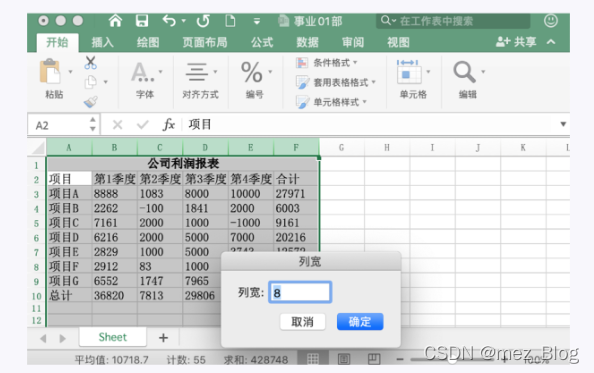This screenshot has height=373, width=594.
Task: Select column H header
Action: pos(387,147)
